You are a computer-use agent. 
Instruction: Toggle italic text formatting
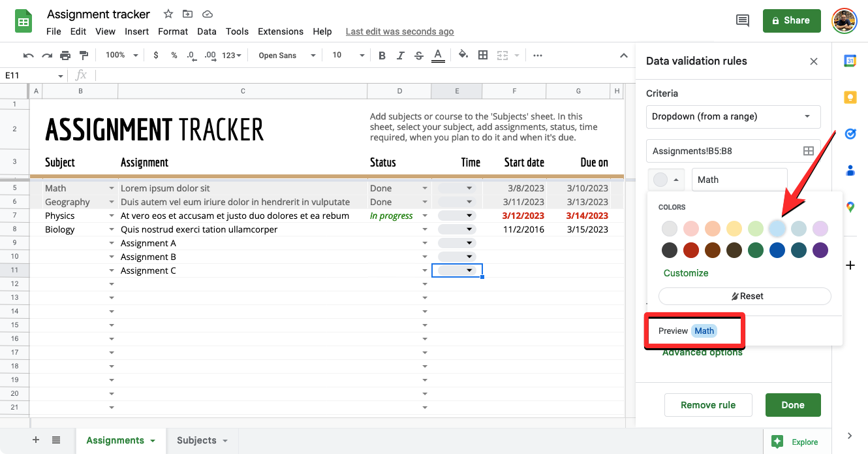point(401,56)
